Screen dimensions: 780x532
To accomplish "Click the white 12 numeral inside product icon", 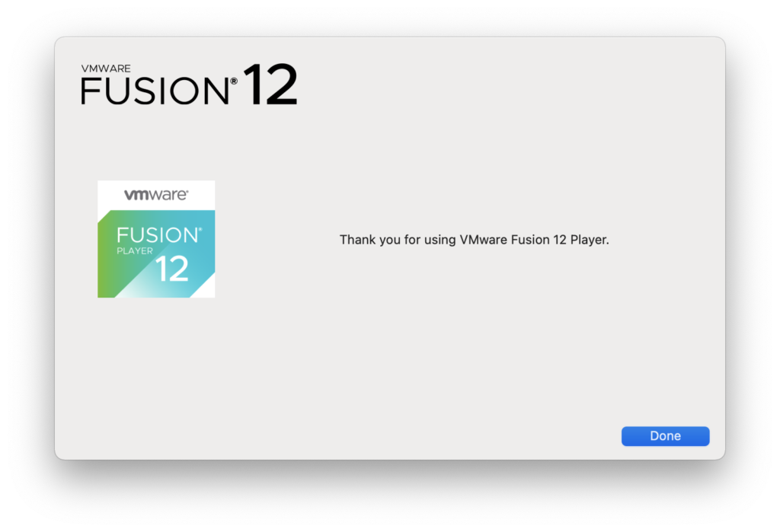I will [x=172, y=269].
